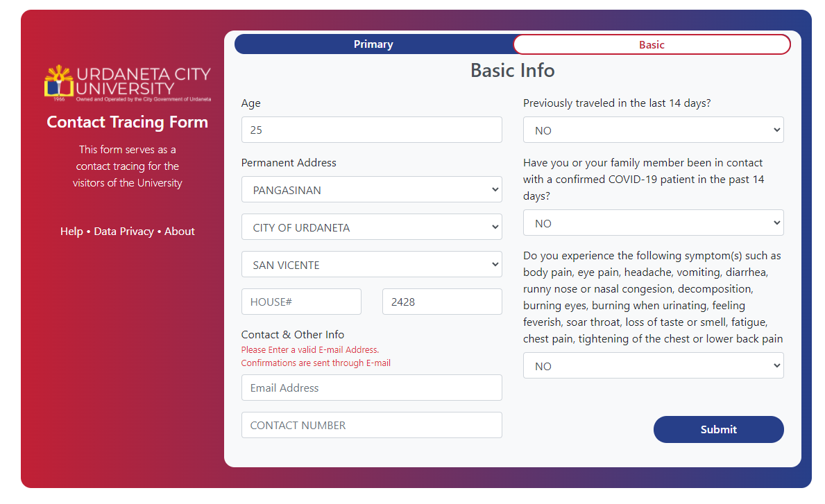825x504 pixels.
Task: Expand the CITY OF URDANETA dropdown
Action: click(x=371, y=227)
